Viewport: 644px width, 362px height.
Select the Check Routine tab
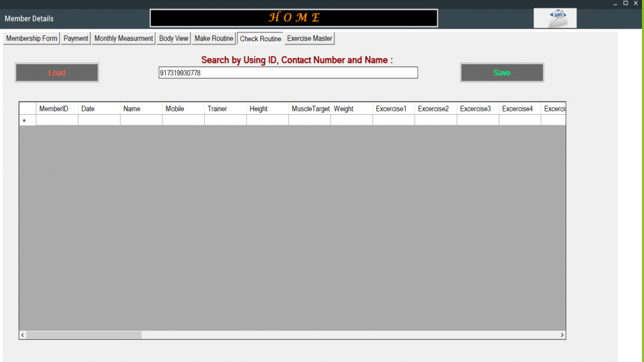(261, 38)
